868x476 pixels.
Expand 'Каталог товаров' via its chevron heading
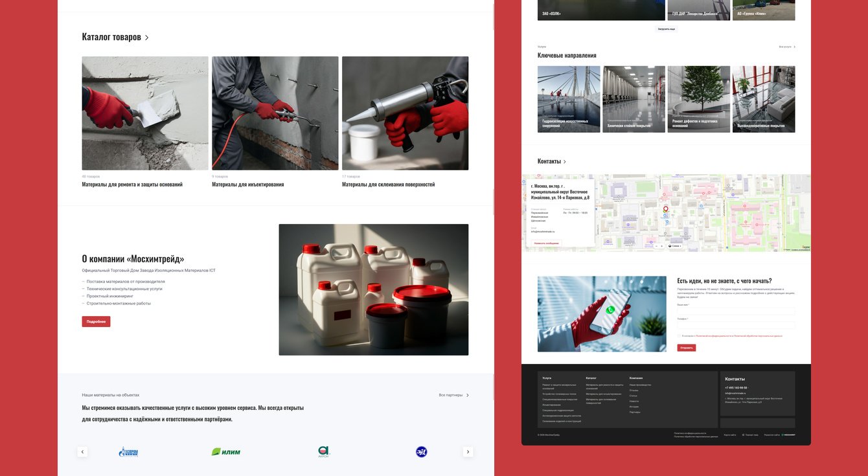click(x=115, y=37)
